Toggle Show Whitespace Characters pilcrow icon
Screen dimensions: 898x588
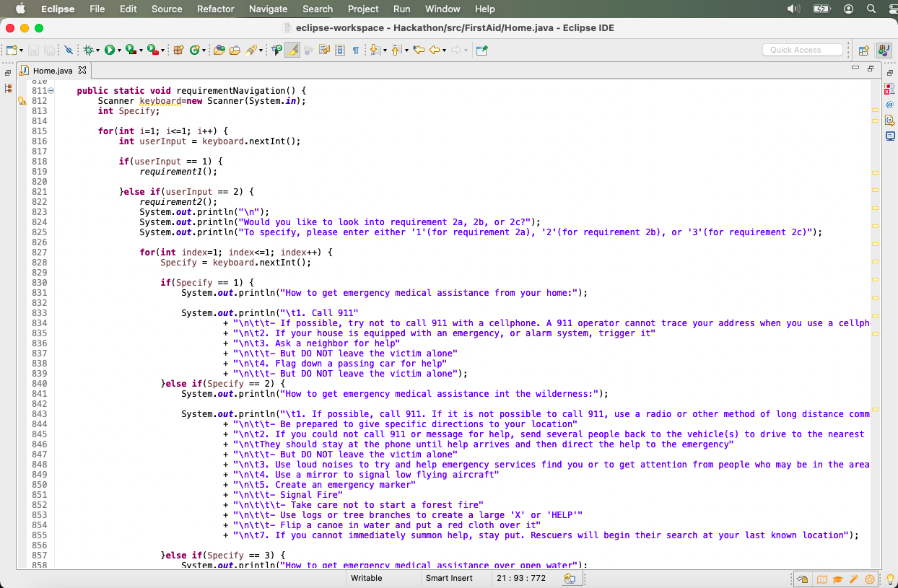point(356,51)
